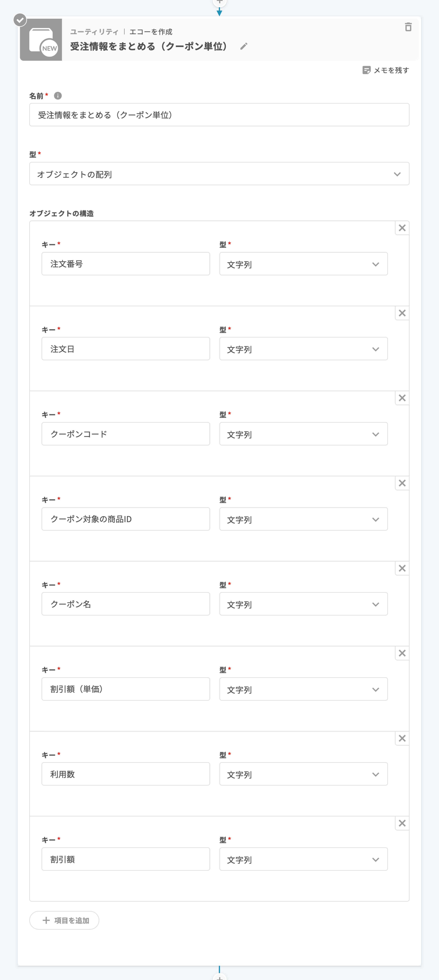Image resolution: width=439 pixels, height=980 pixels.
Task: Expand type dropdown for クーポン対象の商品ID
Action: 303,519
